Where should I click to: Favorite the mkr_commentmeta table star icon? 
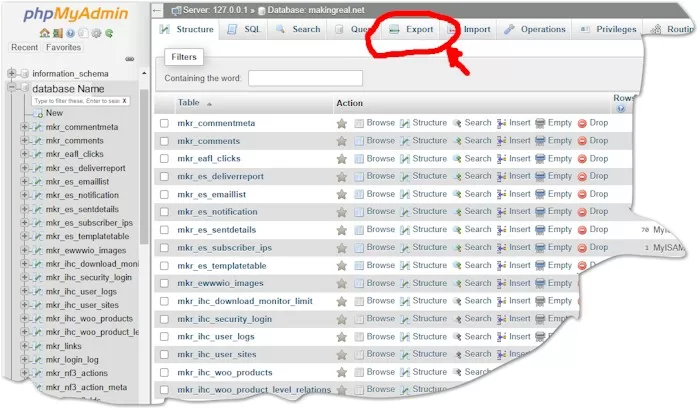pos(342,123)
